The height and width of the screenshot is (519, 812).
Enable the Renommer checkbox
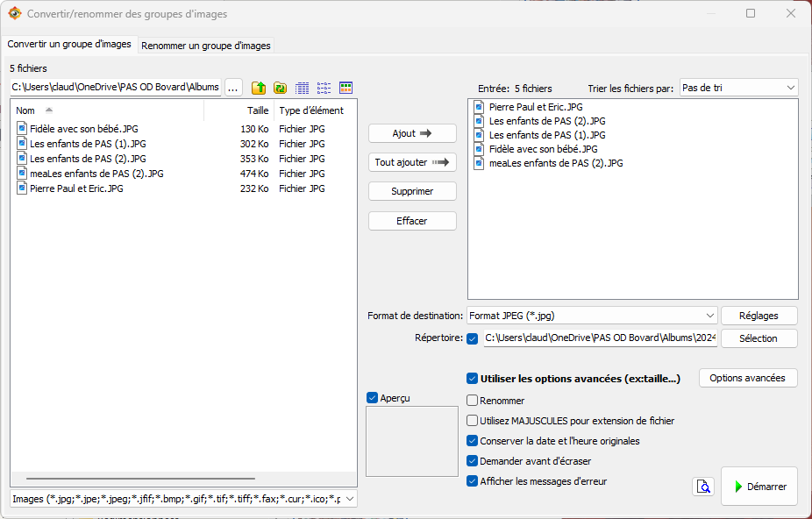click(474, 401)
